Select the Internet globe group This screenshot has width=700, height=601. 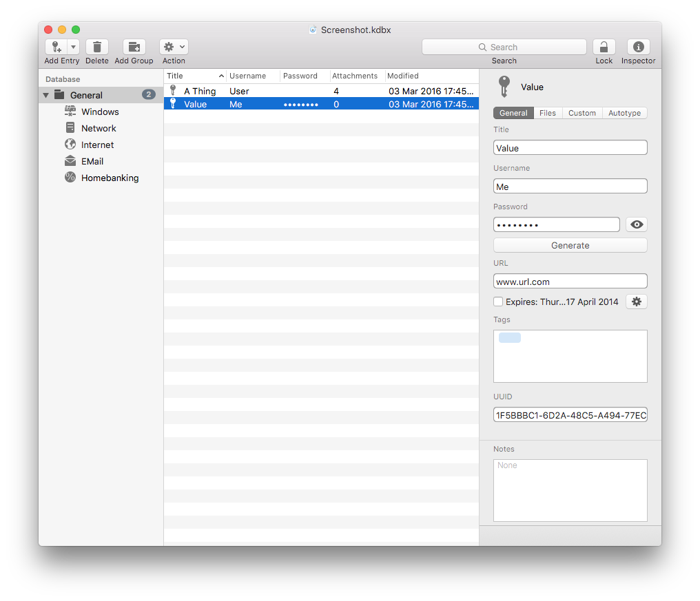pos(70,145)
